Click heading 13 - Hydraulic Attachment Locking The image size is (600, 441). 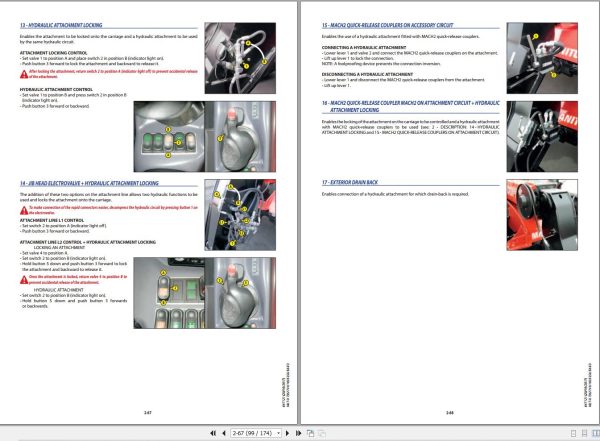pos(61,25)
